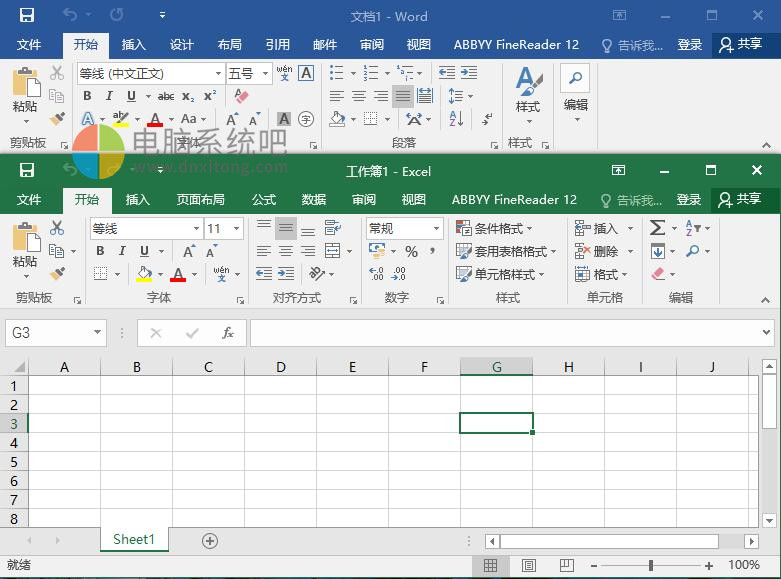Click Word enclosed character 字 icon
Viewport: 781px width, 579px height.
[x=306, y=119]
